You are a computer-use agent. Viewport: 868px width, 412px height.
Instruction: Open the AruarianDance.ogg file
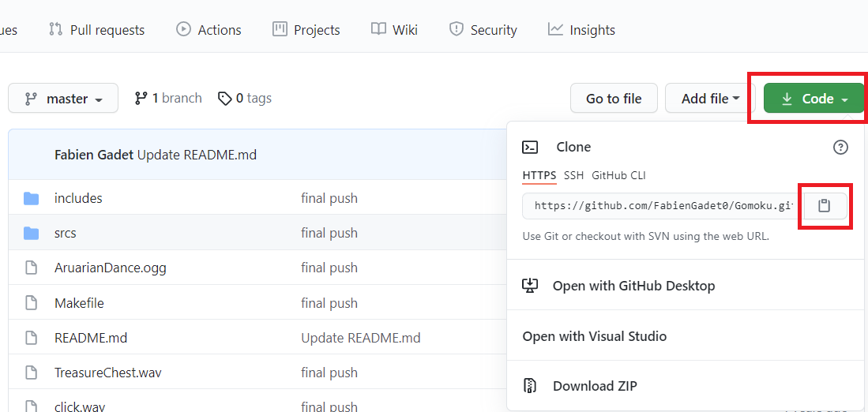coord(110,268)
